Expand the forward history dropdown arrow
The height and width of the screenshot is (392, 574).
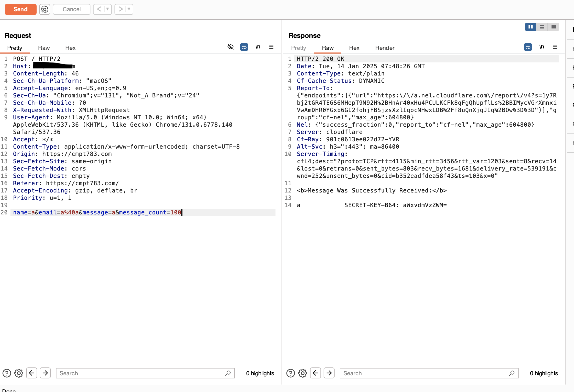tap(129, 9)
